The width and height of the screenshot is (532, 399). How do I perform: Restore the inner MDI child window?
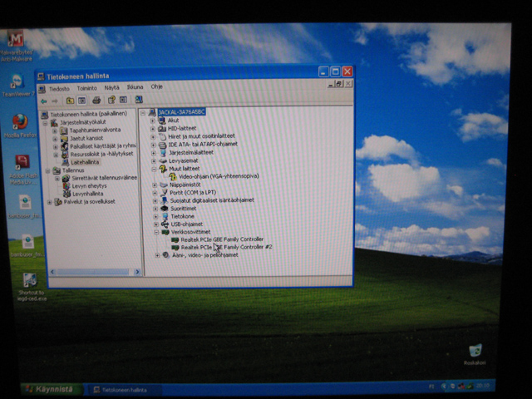338,84
